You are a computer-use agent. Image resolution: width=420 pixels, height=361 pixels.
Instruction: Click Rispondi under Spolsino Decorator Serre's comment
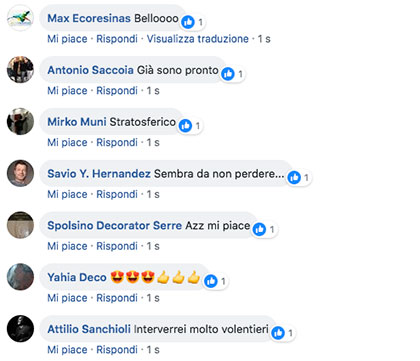117,246
